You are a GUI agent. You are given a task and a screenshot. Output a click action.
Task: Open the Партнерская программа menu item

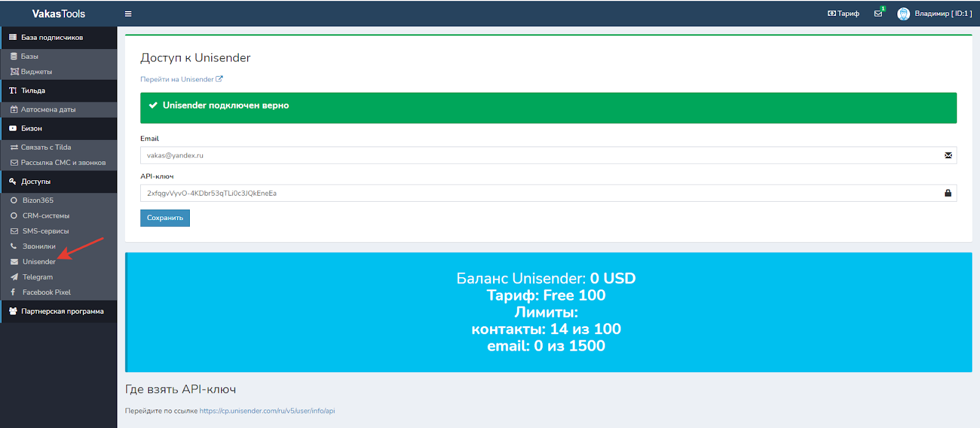(62, 311)
